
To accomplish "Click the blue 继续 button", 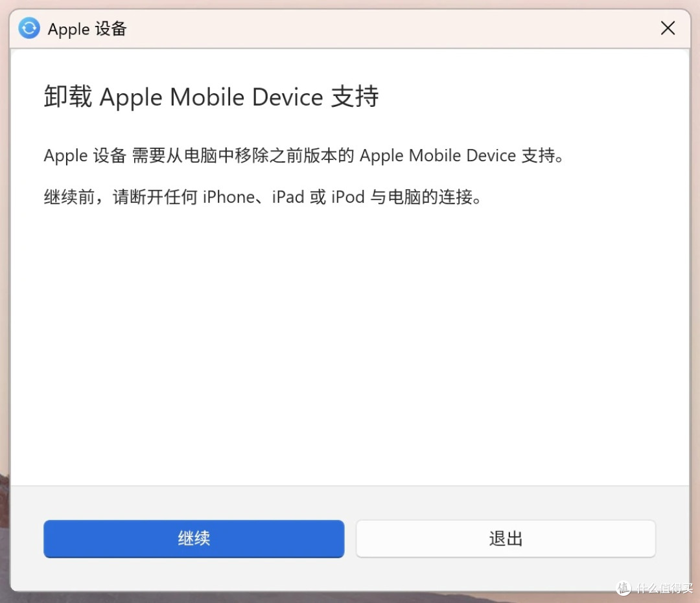I will point(194,538).
